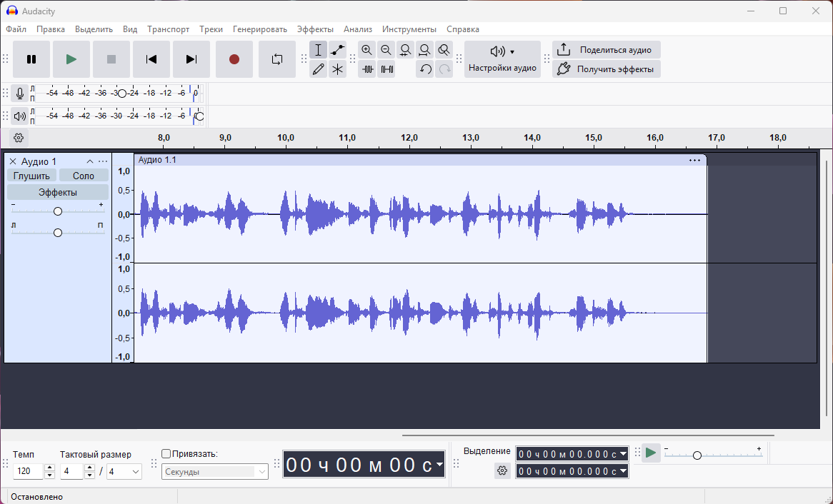This screenshot has width=833, height=504.
Task: Click the Поделиться аудио button
Action: coord(607,50)
